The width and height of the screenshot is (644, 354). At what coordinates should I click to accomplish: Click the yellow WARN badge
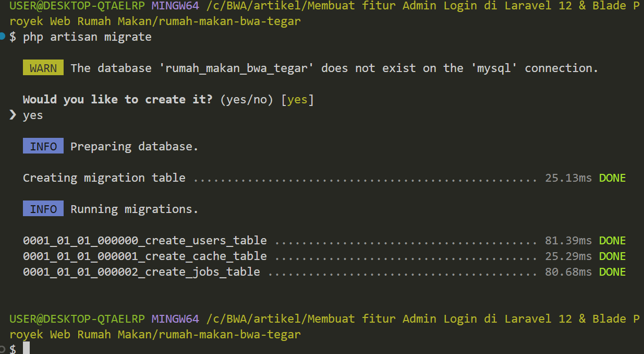(43, 68)
